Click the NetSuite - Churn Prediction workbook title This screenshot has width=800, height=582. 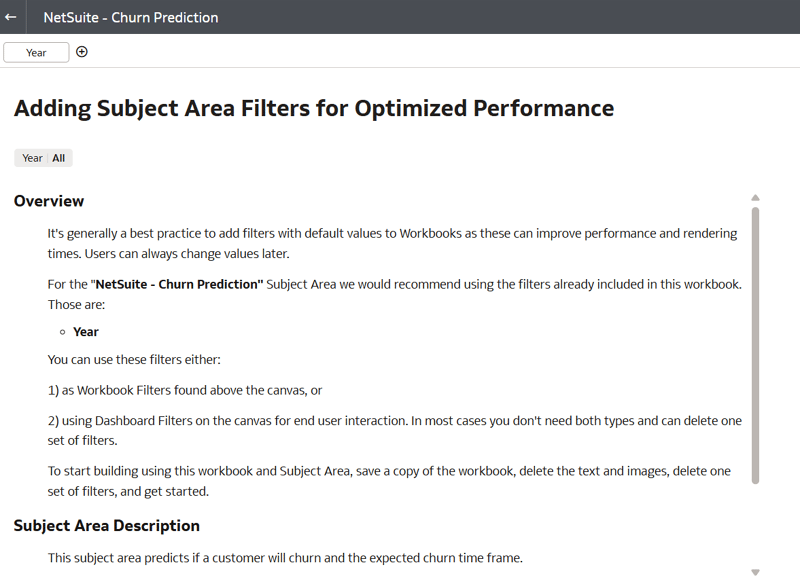tap(131, 17)
